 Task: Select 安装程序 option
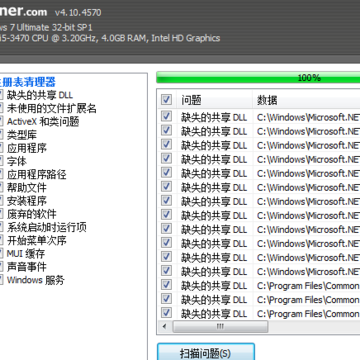27,201
